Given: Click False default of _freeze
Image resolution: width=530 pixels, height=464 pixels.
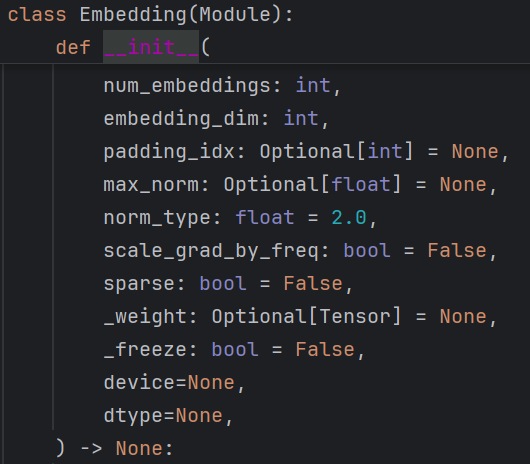Looking at the screenshot, I should click(325, 349).
